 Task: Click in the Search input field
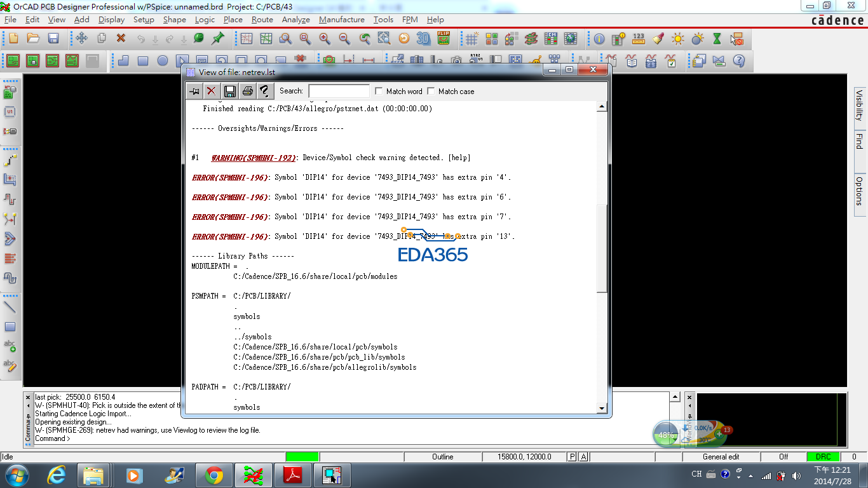[339, 91]
